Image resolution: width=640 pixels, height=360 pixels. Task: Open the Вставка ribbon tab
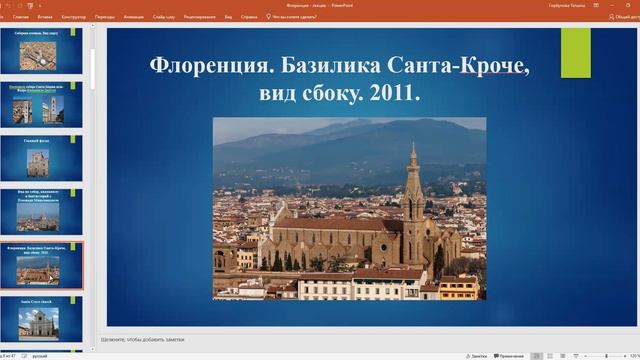(45, 17)
